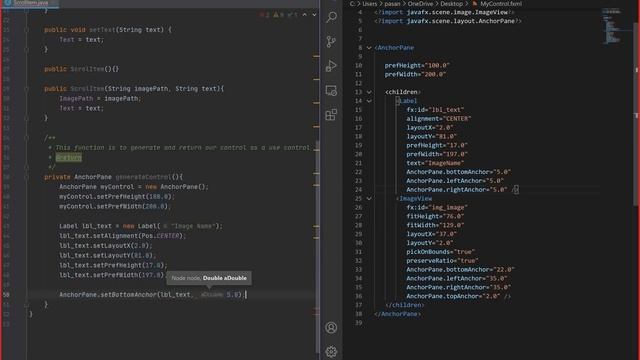
Task: Click prefHeight="100.0" on line 10
Action: [417, 65]
